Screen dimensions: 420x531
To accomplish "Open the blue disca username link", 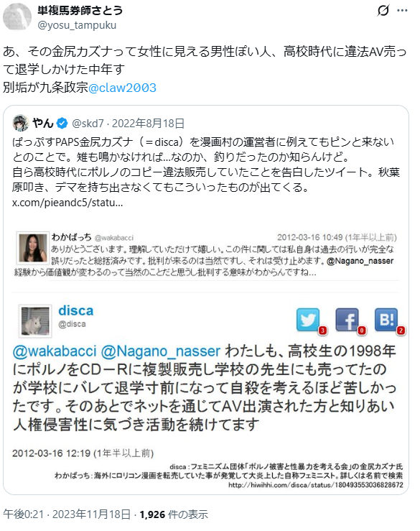I will coord(76,310).
